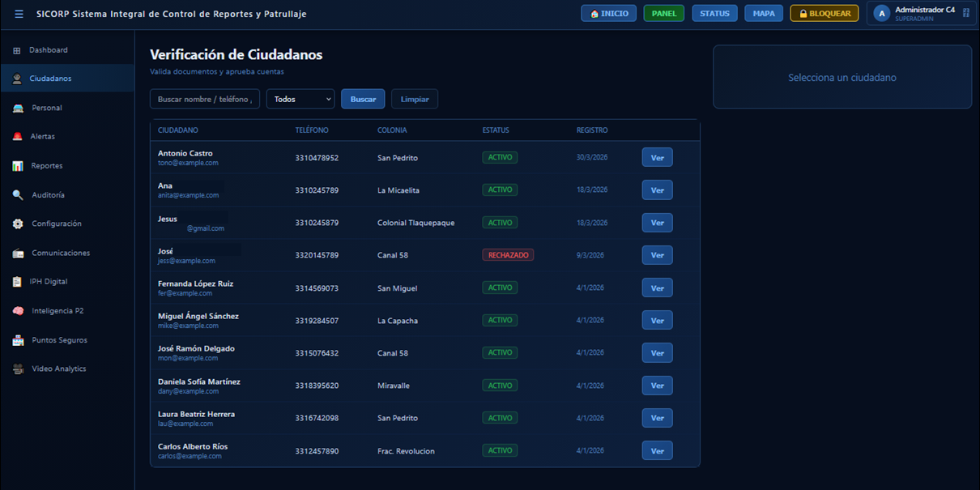Open the PANEL top bar item

click(x=664, y=14)
